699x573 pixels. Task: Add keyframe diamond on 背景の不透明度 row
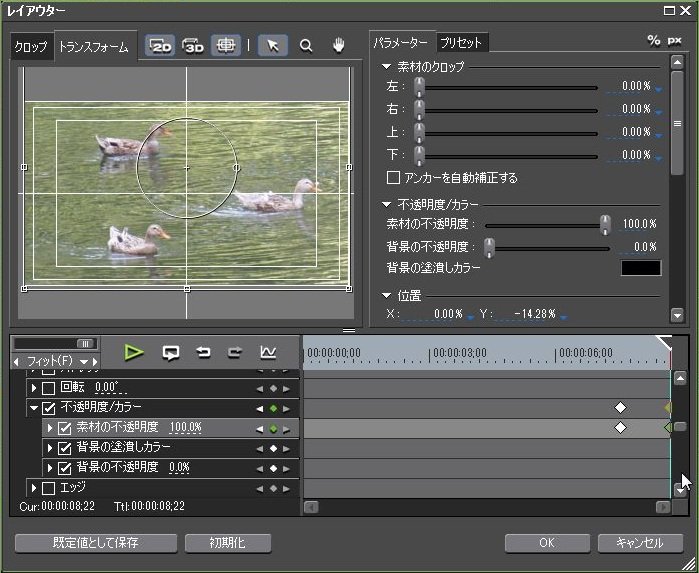[274, 468]
